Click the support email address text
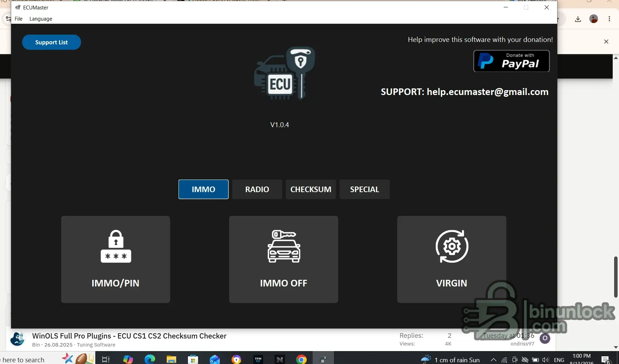This screenshot has height=364, width=619. (488, 92)
